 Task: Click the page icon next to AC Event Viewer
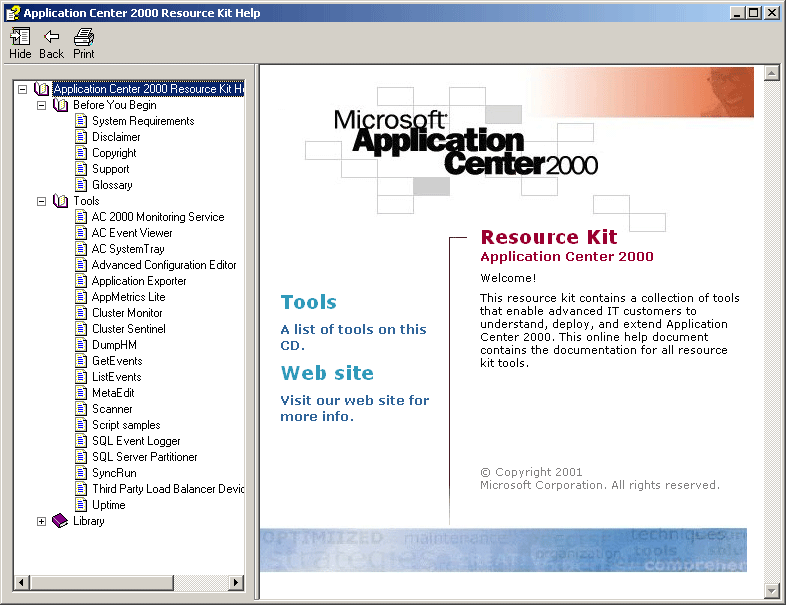click(81, 233)
